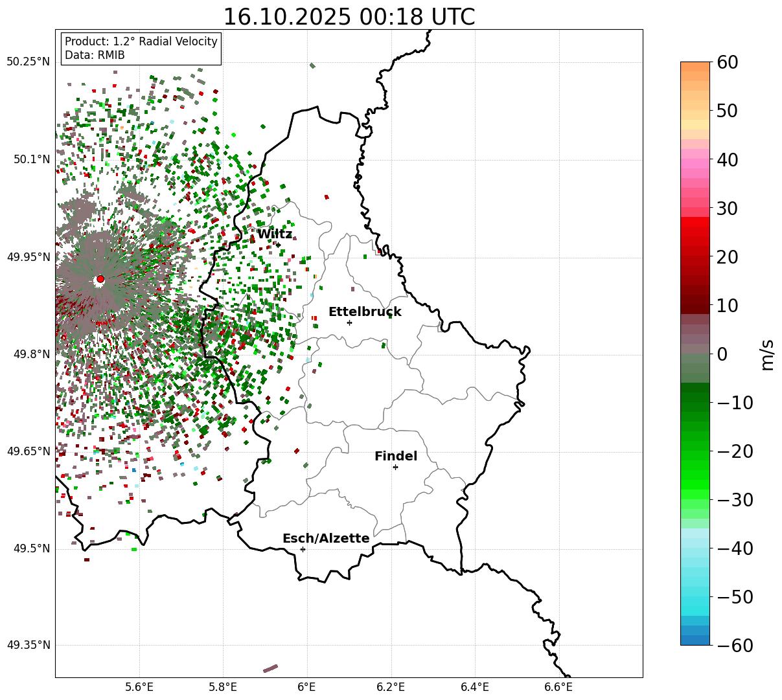Select the red radar site marker
Screen dimensions: 782x700
point(100,279)
